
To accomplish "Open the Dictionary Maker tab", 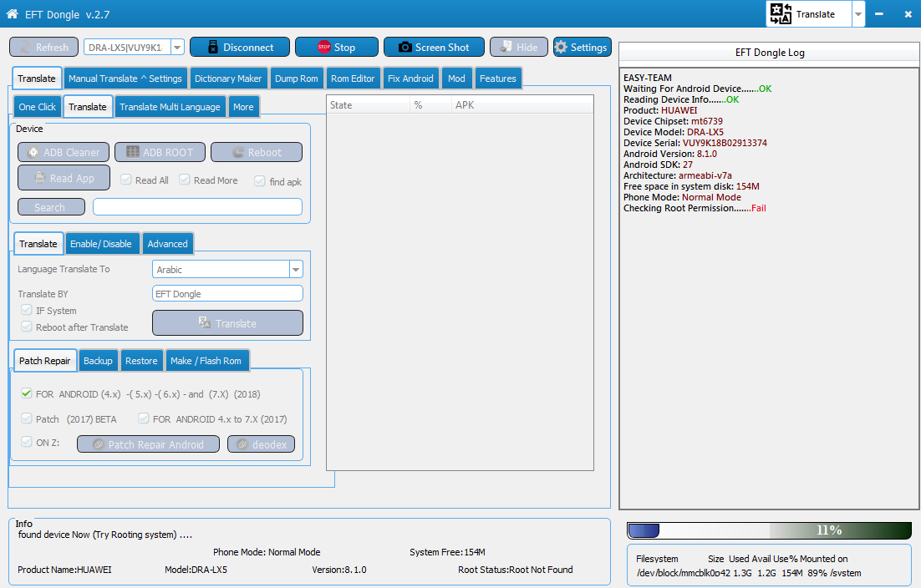I will (x=228, y=79).
